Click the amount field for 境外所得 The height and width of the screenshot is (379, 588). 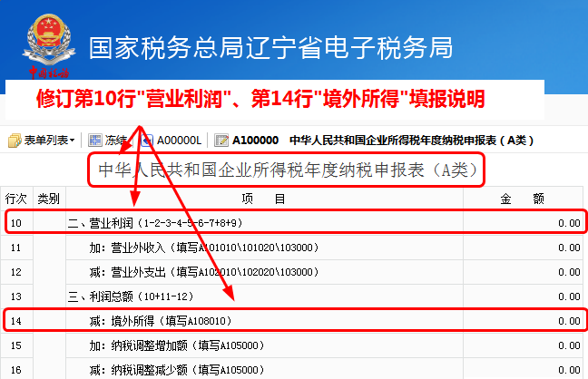(x=524, y=321)
